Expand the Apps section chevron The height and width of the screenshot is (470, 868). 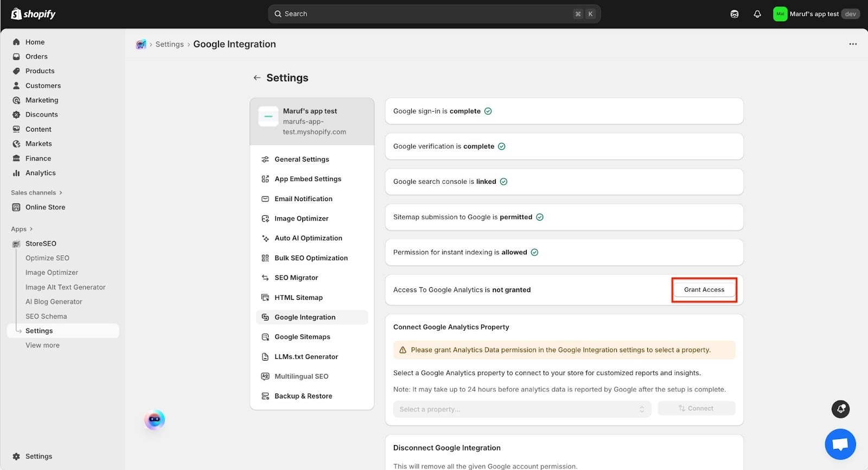click(x=31, y=229)
